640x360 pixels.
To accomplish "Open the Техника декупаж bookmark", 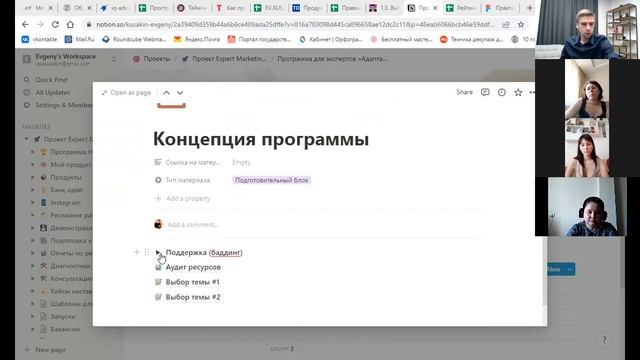I will (471, 39).
